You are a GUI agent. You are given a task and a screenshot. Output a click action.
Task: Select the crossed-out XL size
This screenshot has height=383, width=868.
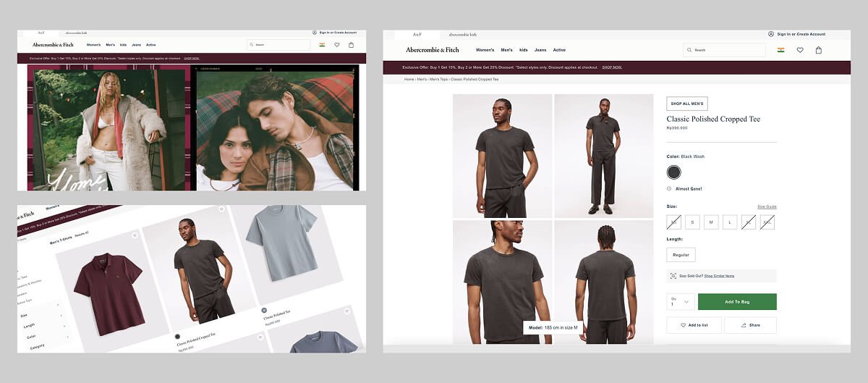tap(749, 222)
